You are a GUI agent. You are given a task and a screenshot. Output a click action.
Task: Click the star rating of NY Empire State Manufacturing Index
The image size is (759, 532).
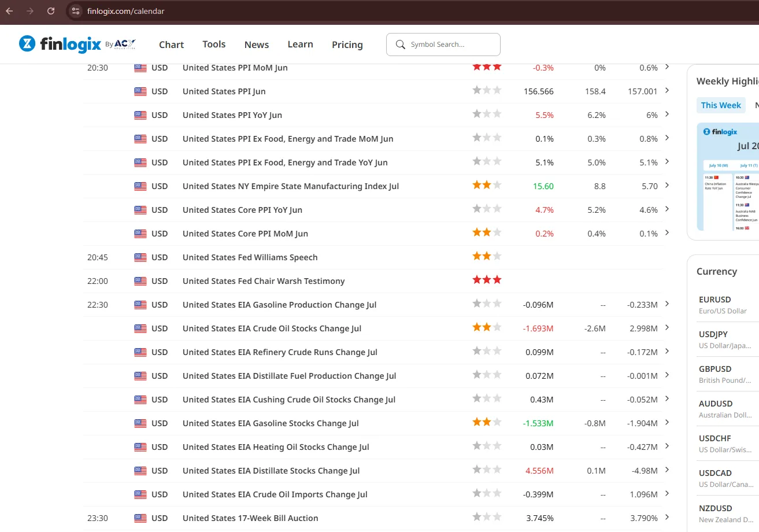(x=487, y=185)
